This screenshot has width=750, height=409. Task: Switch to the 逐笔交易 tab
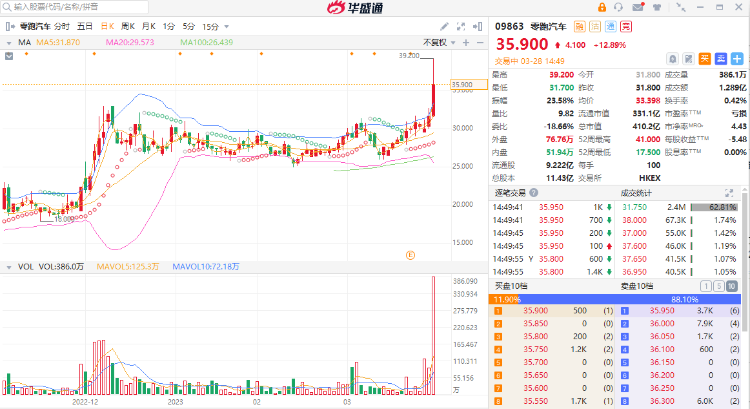tap(510, 193)
